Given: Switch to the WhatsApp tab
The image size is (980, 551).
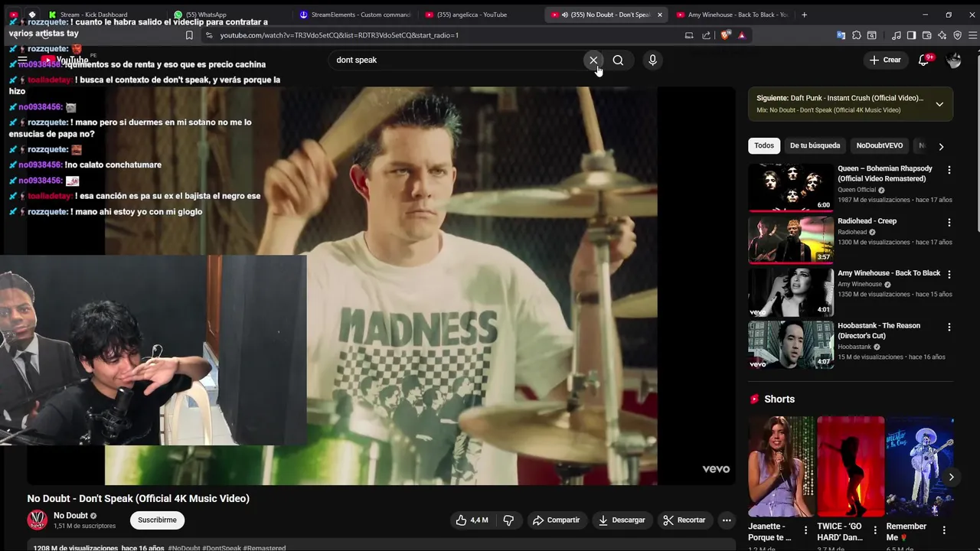Looking at the screenshot, I should [228, 15].
